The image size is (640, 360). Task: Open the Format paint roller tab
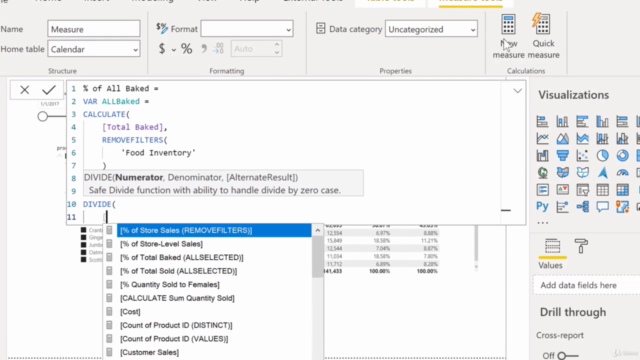(x=581, y=246)
